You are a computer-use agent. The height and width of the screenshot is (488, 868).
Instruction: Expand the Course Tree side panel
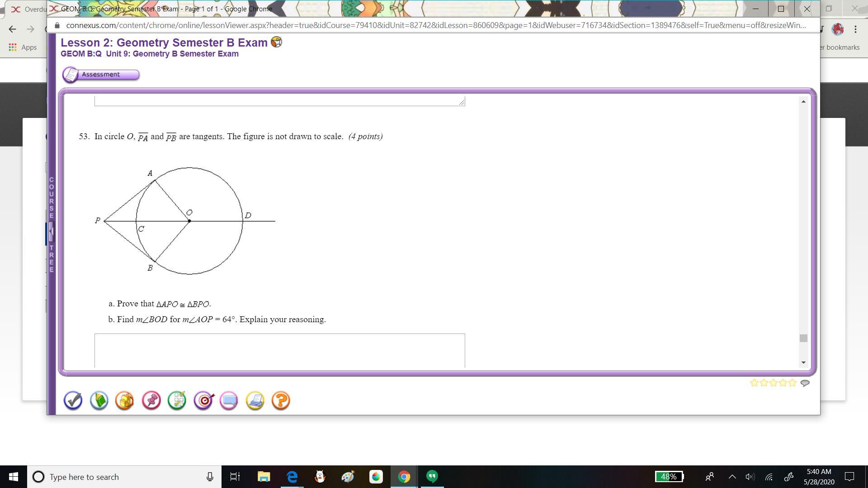click(x=51, y=231)
